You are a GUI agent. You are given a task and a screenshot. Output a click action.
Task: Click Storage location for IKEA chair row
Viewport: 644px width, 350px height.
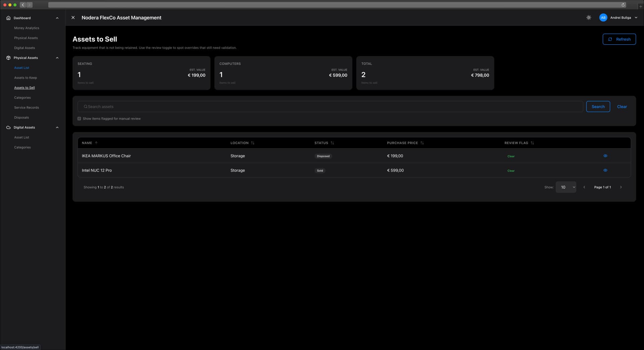tap(237, 156)
